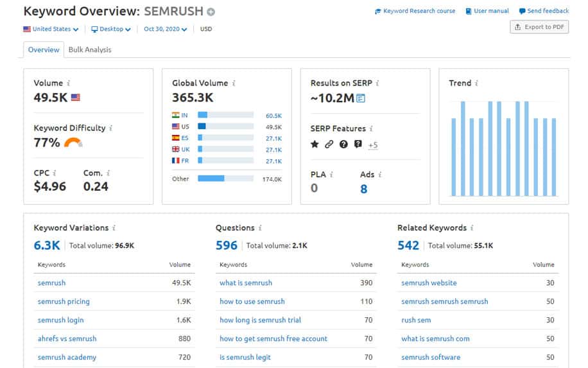The width and height of the screenshot is (588, 368).
Task: Open the semrush website related keyword
Action: click(429, 283)
